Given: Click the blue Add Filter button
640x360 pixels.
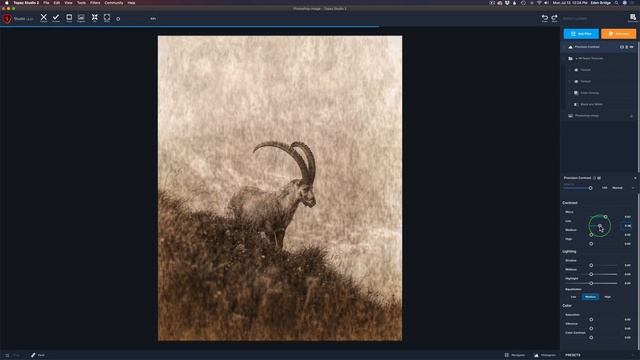Looking at the screenshot, I should click(x=581, y=33).
